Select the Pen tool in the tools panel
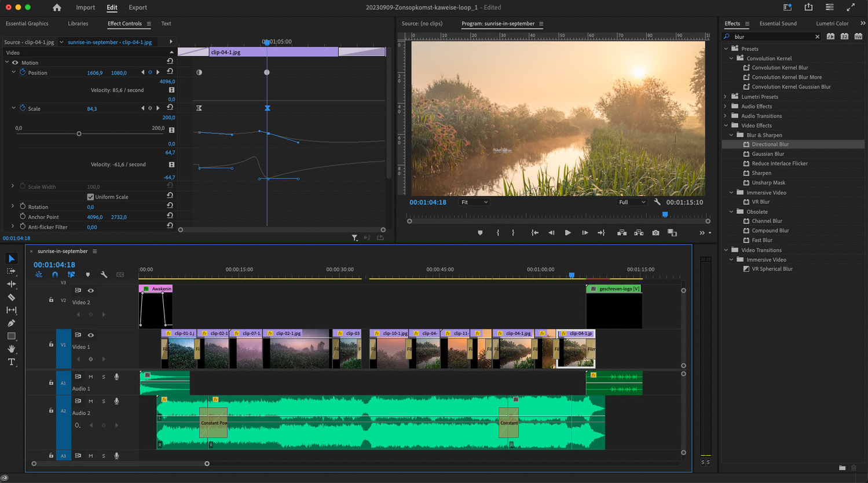 [11, 323]
